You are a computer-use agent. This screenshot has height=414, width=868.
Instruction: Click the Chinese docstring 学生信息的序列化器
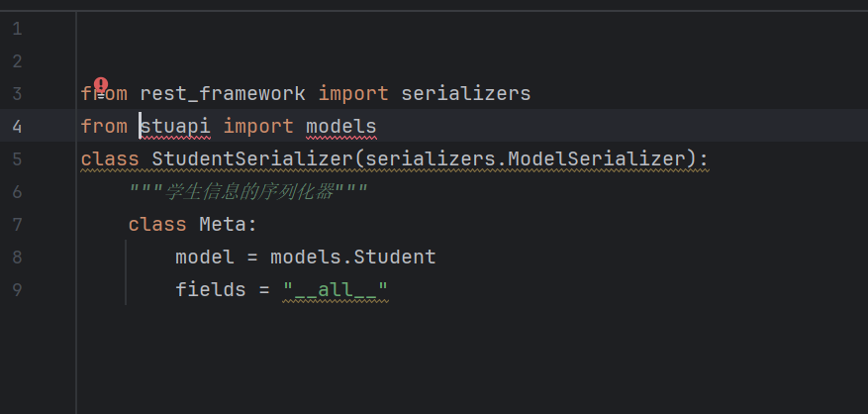pos(249,192)
